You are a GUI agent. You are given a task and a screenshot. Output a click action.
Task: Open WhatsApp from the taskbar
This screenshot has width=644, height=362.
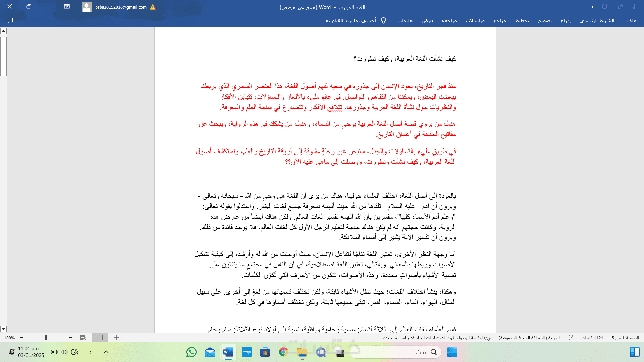[x=192, y=352]
